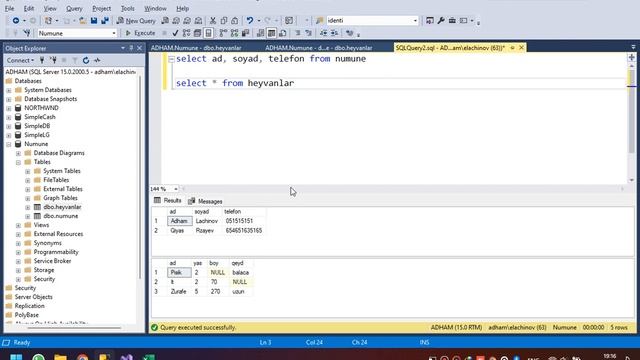Screen dimensions: 640x360
Task: Click Disconnect plug icon in Object Explorer
Action: [x=53, y=60]
